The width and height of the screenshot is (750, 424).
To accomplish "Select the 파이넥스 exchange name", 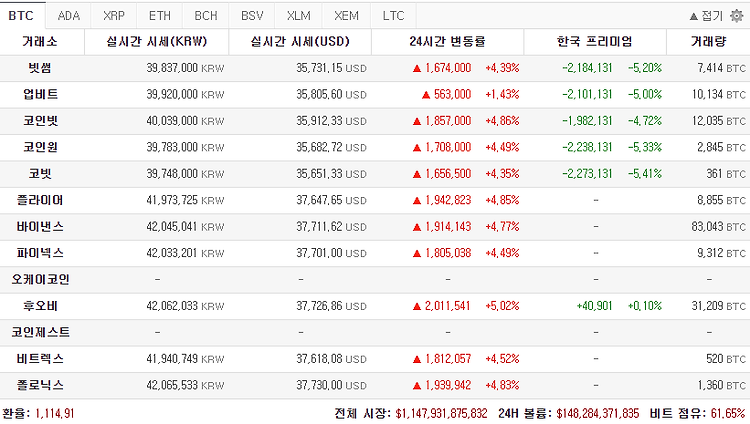I will pyautogui.click(x=40, y=253).
